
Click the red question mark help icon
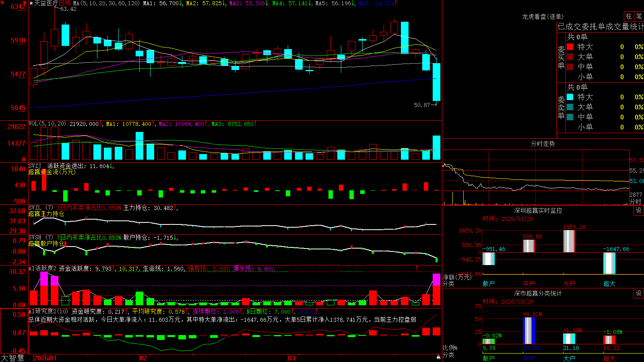[24, 4]
